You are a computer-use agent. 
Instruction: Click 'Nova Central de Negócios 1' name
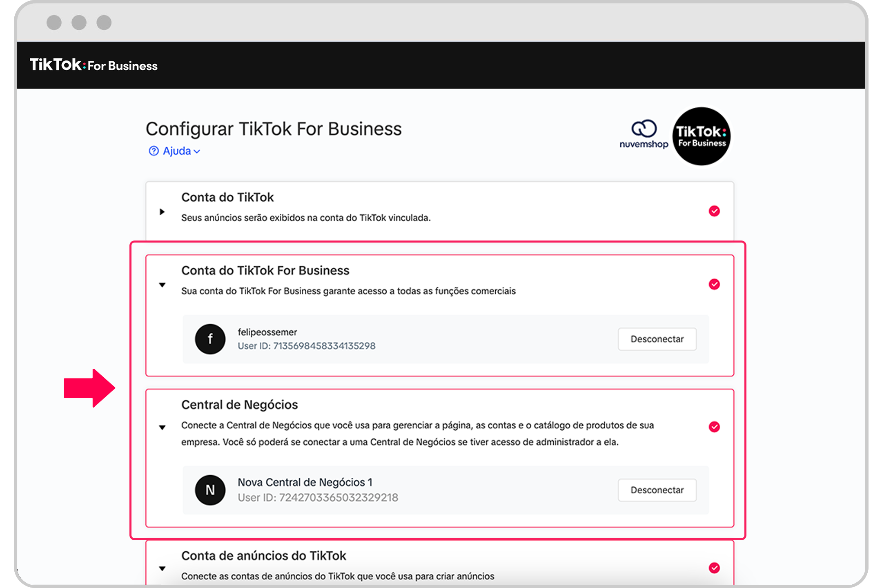pyautogui.click(x=305, y=482)
